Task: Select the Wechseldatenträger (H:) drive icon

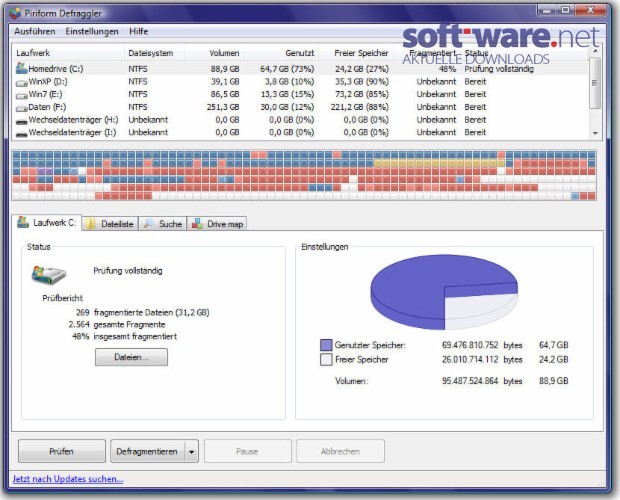Action: tap(21, 121)
